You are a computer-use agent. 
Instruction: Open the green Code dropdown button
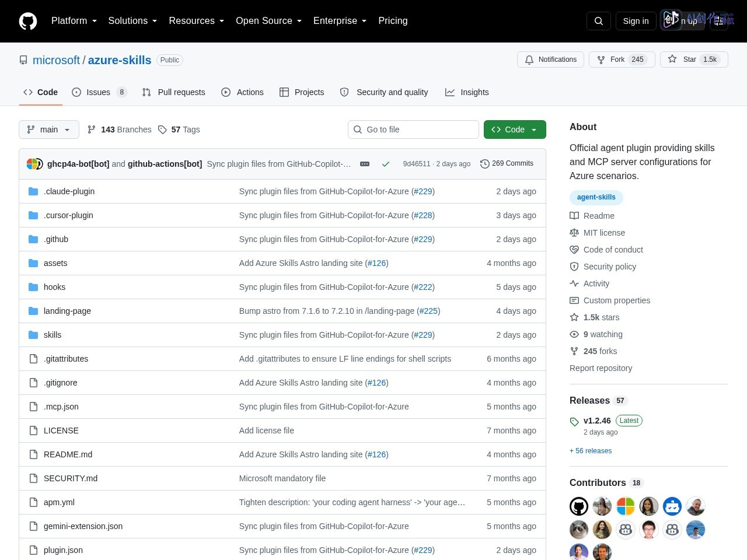click(515, 129)
